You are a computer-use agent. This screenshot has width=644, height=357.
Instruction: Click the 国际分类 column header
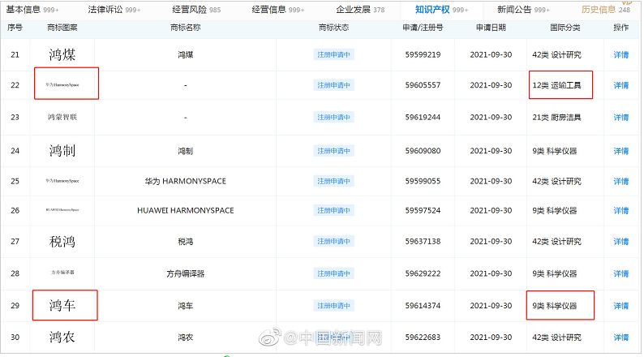(565, 28)
